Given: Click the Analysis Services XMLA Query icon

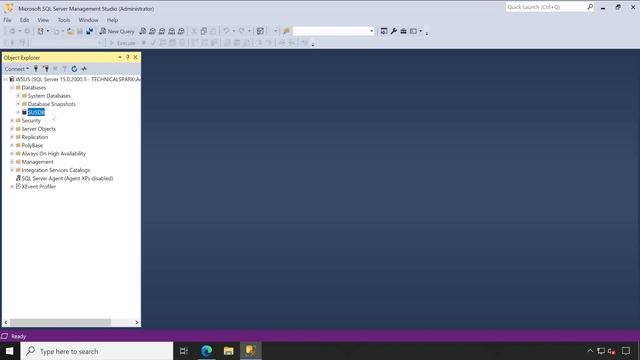Looking at the screenshot, I should (x=172, y=31).
